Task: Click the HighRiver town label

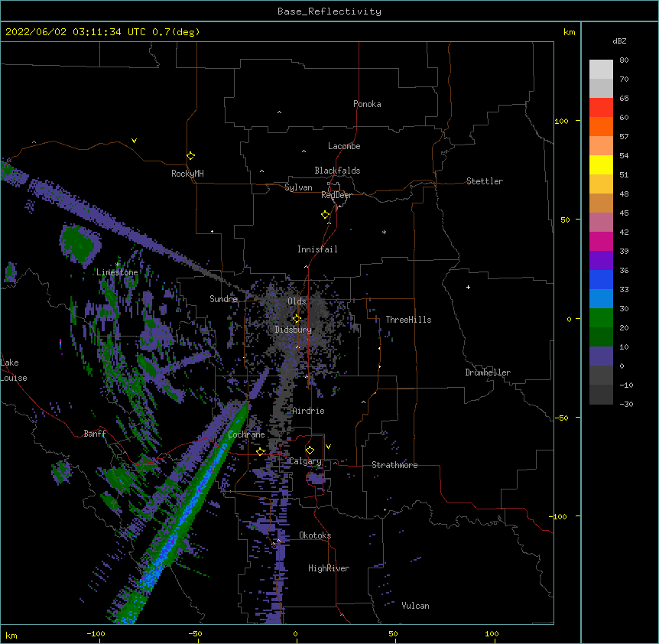Action: coord(329,568)
